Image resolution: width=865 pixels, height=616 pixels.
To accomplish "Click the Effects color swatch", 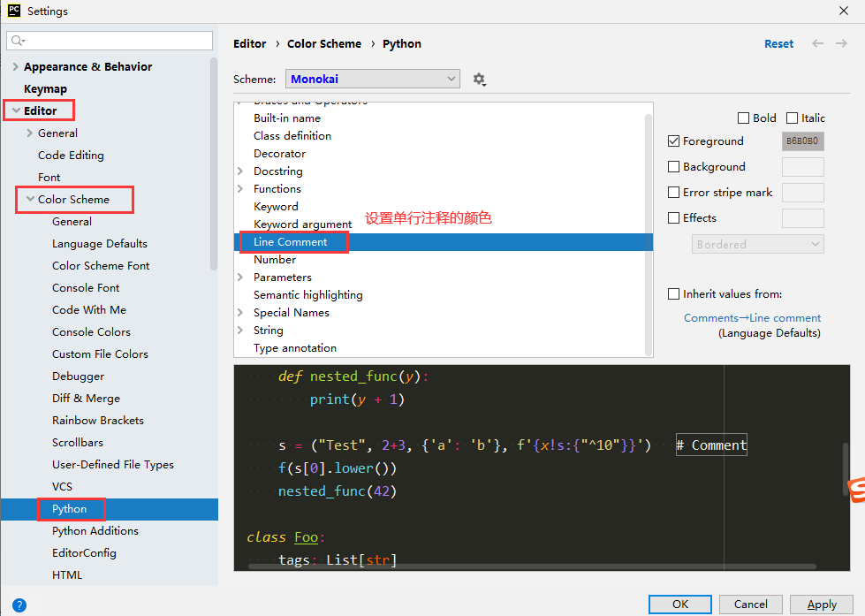I will point(802,218).
